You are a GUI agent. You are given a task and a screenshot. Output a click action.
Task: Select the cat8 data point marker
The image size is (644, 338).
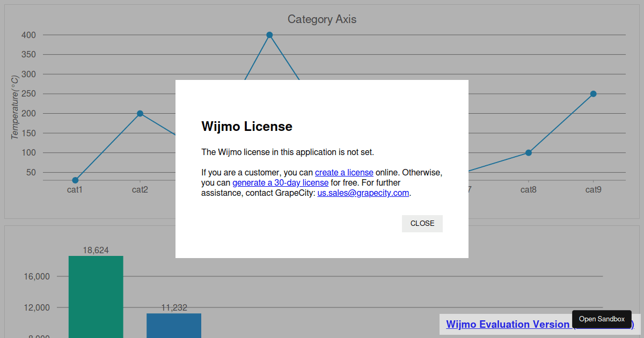pos(529,153)
